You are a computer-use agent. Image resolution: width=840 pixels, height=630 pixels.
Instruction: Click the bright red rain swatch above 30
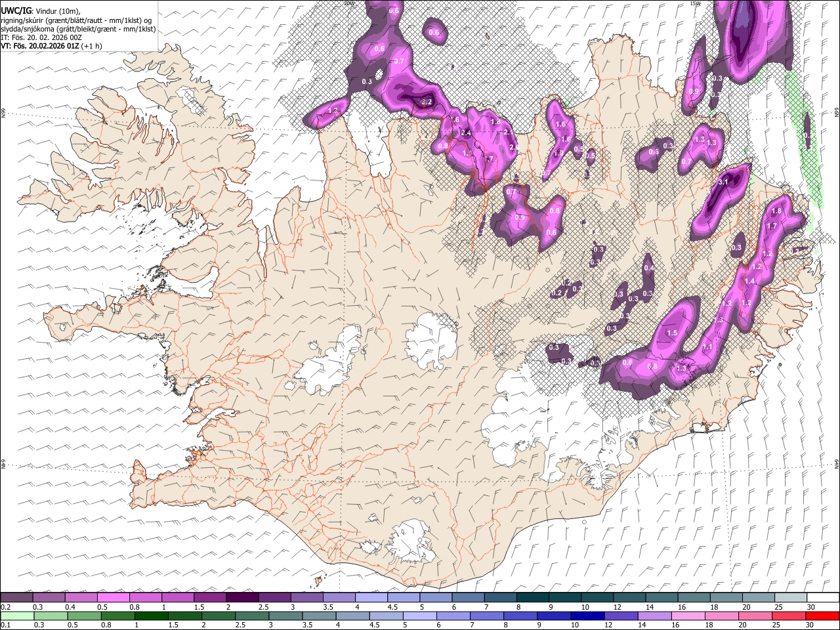click(822, 616)
